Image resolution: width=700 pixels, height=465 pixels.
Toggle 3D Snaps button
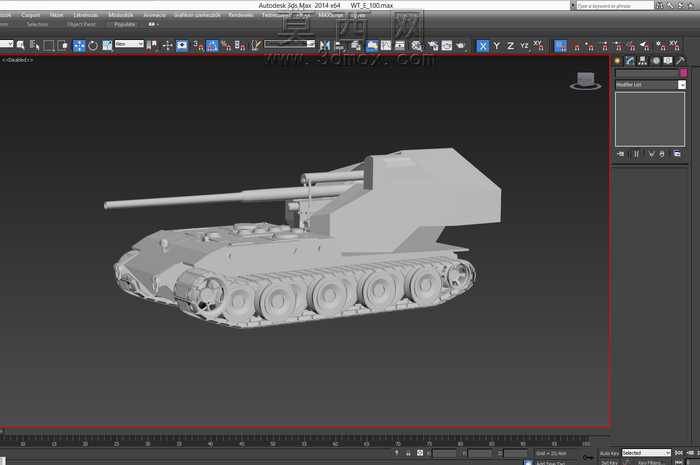pos(198,46)
